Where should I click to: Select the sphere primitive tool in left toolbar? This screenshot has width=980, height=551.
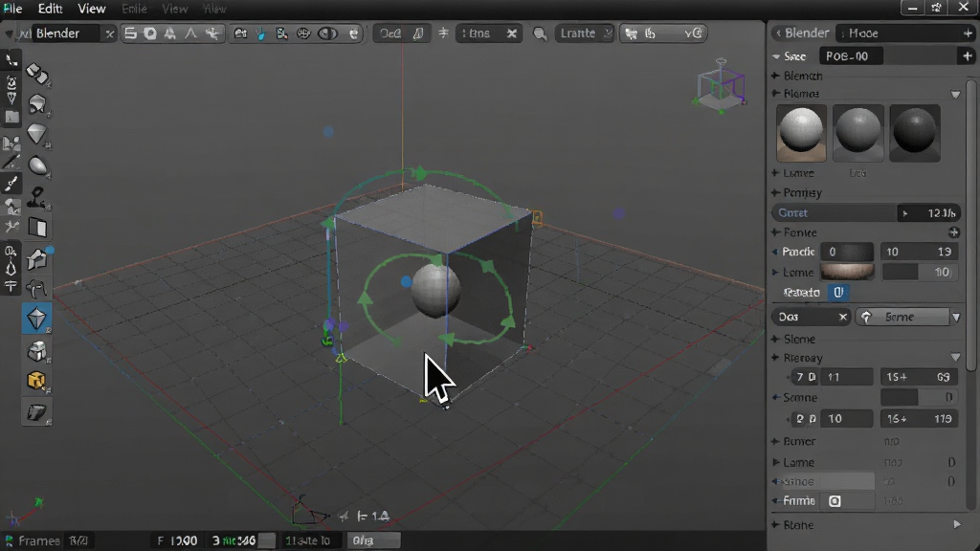tap(38, 165)
